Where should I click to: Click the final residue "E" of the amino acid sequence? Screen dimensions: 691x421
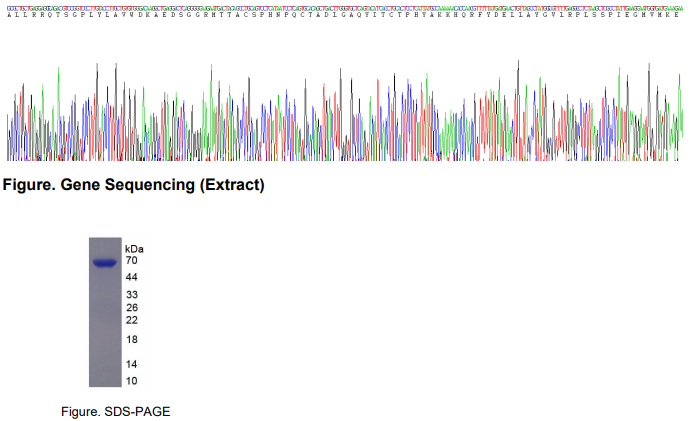pyautogui.click(x=679, y=13)
